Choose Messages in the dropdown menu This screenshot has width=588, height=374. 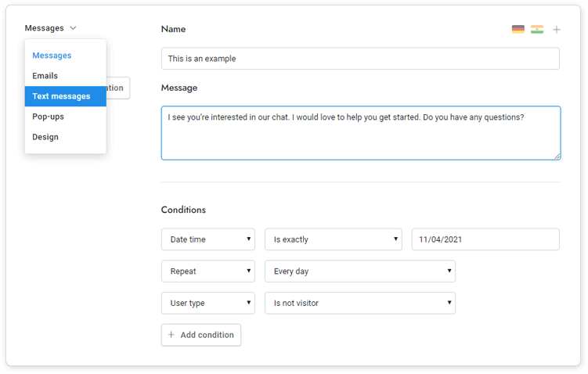coord(52,56)
